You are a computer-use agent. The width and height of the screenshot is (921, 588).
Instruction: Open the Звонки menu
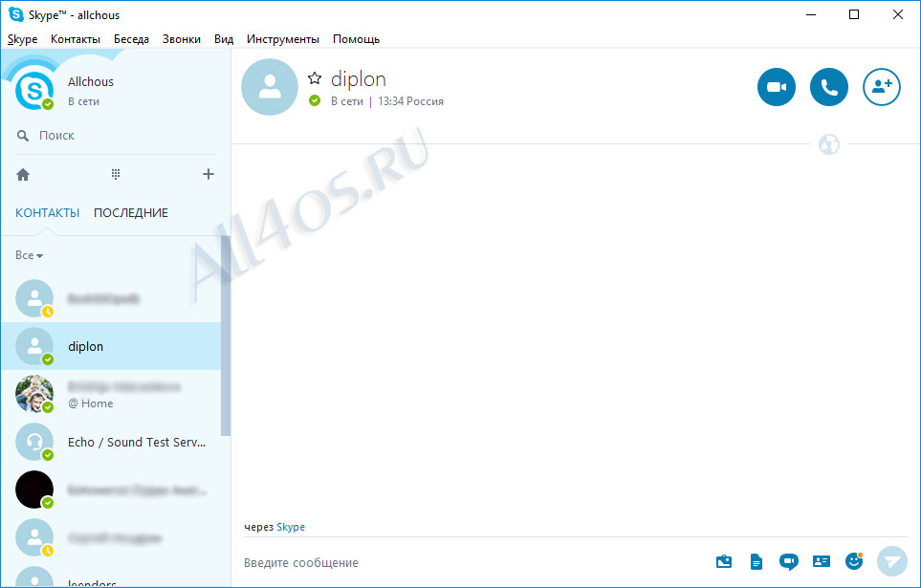[x=182, y=39]
